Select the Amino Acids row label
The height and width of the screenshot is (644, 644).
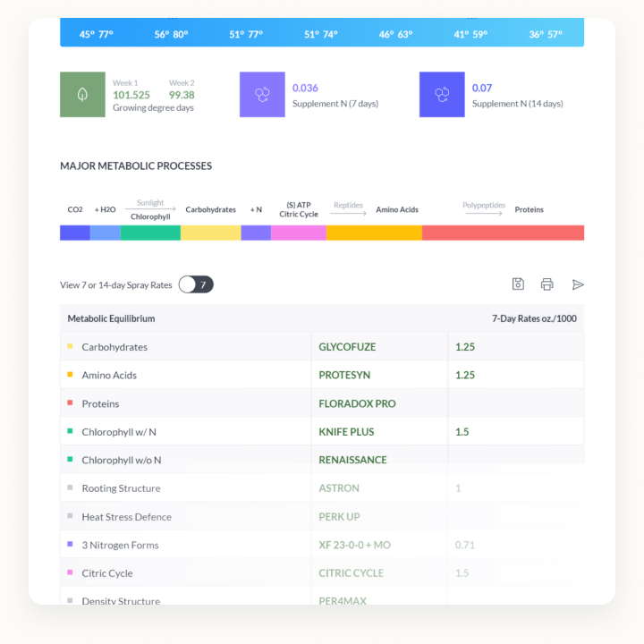tap(109, 375)
